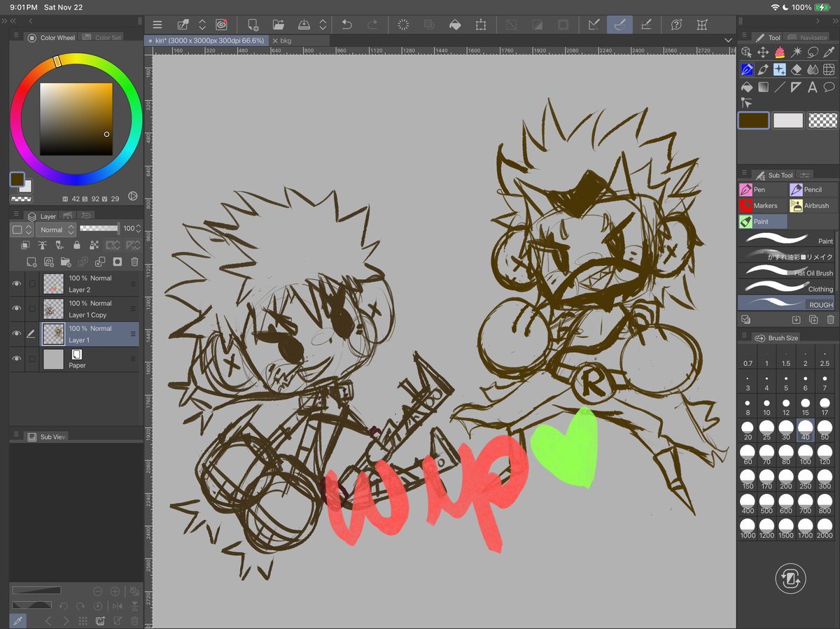The image size is (840, 629).
Task: Expand the document tabs chevron
Action: point(728,41)
